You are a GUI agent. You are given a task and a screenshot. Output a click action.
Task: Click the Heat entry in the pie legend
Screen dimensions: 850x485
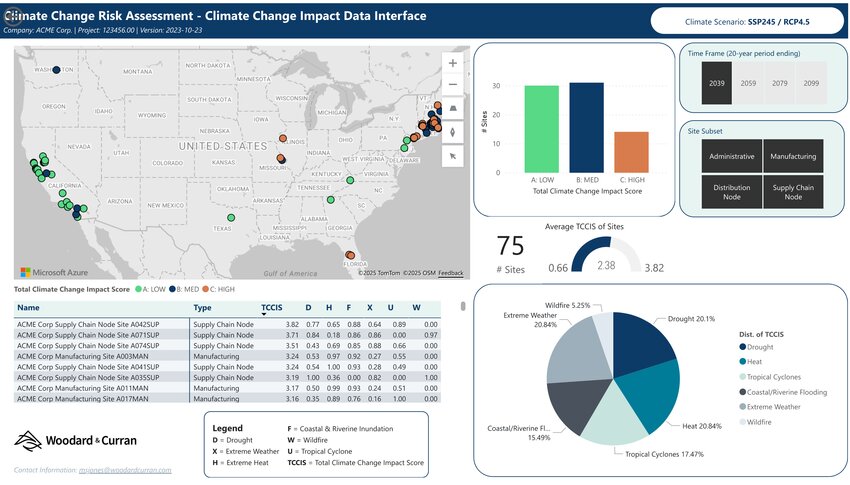tap(750, 361)
